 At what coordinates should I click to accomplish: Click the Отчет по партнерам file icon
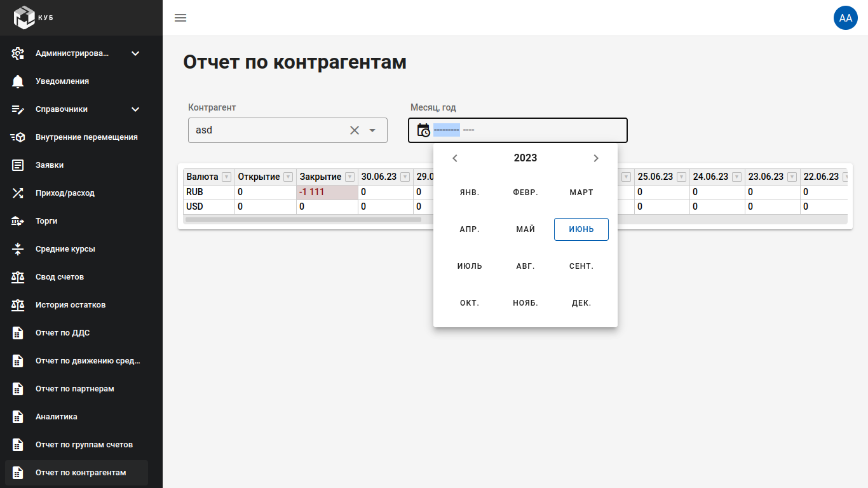(x=18, y=389)
